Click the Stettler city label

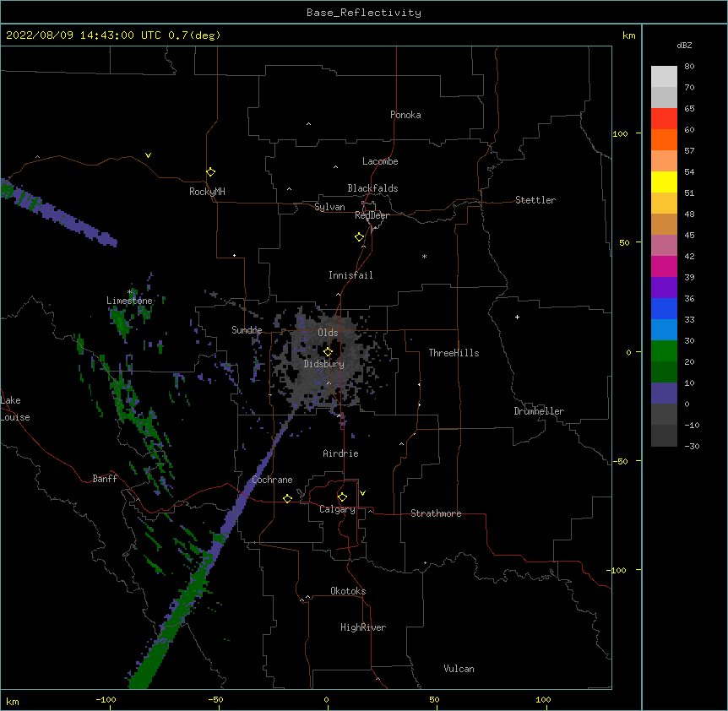coord(535,200)
